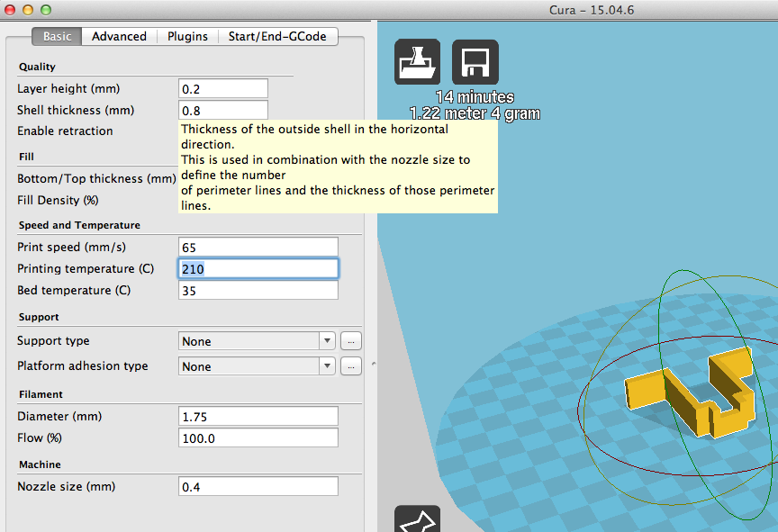The height and width of the screenshot is (532, 778).
Task: Switch to the Basic tab
Action: [x=57, y=36]
